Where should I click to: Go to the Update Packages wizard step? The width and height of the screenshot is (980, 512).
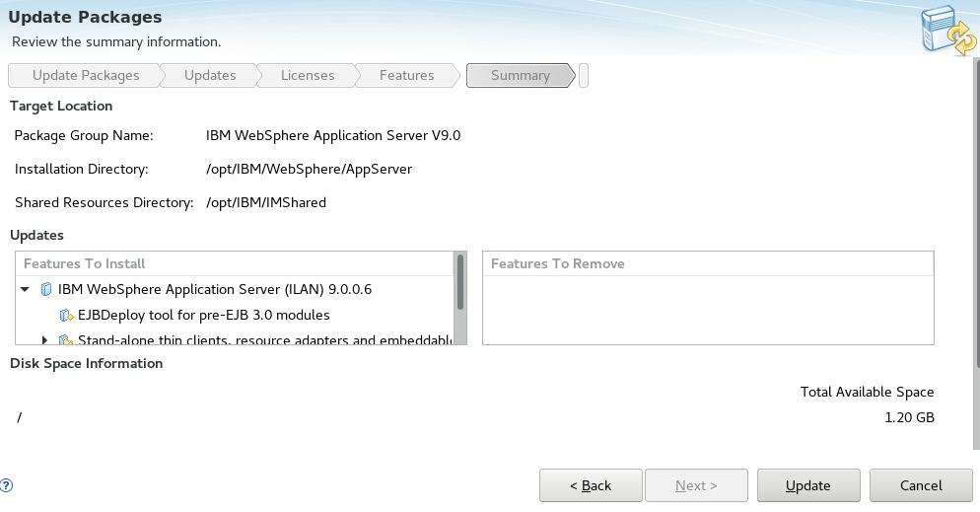[x=85, y=76]
